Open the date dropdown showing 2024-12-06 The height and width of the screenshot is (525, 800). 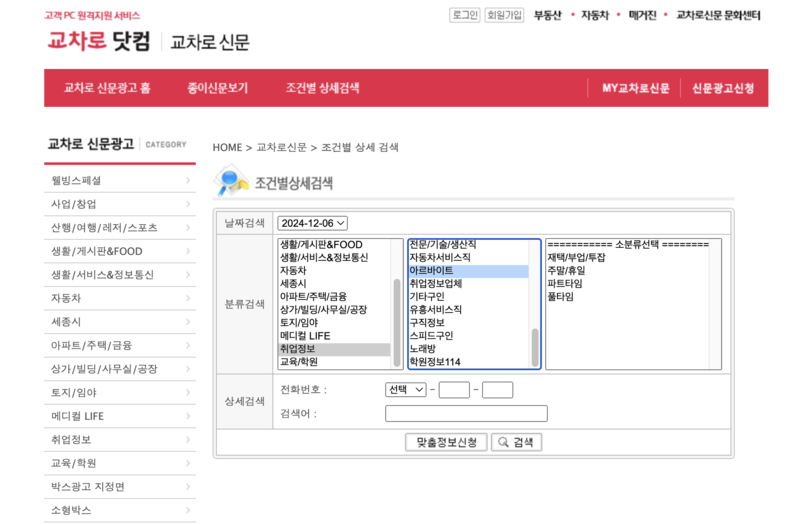tap(312, 223)
